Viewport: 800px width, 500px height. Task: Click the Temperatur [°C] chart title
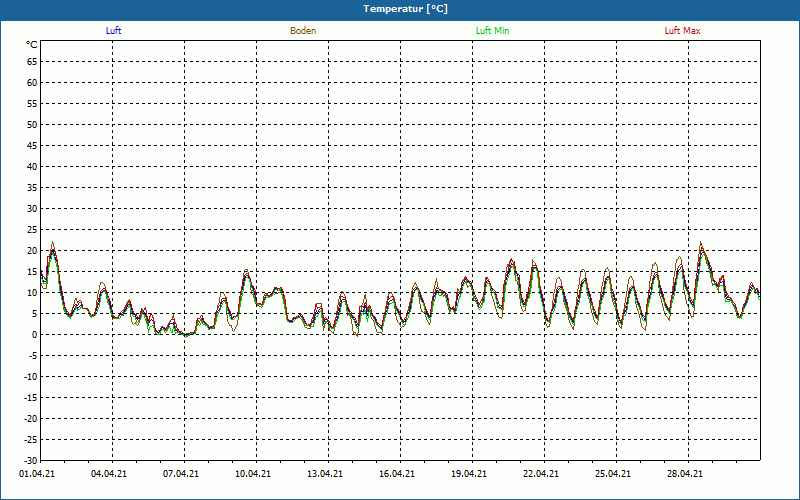[406, 9]
